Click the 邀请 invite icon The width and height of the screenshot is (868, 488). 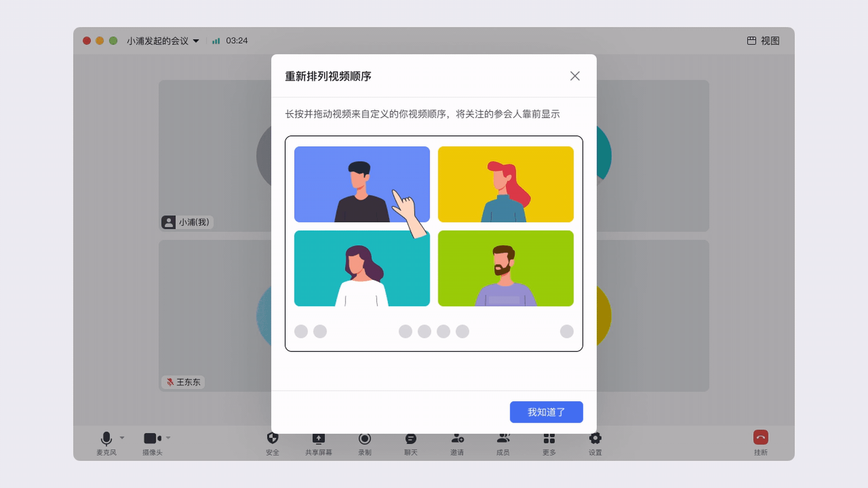(x=457, y=439)
